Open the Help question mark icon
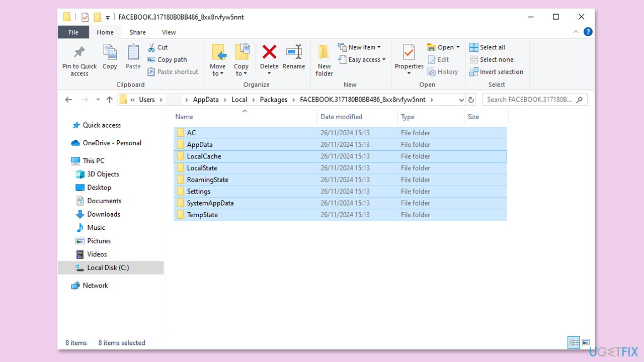 click(588, 32)
